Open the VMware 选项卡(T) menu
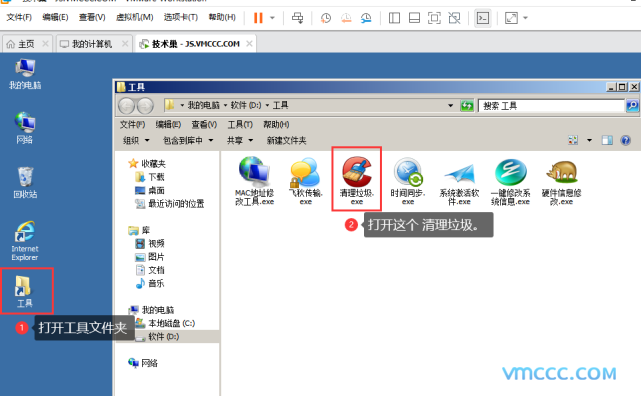Viewport: 641px width, 396px height. [x=181, y=17]
